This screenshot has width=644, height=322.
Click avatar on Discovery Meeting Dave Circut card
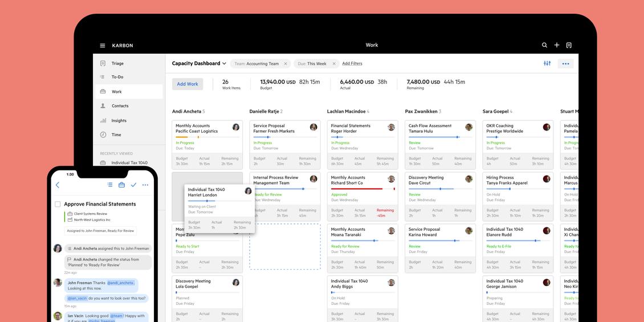468,178
